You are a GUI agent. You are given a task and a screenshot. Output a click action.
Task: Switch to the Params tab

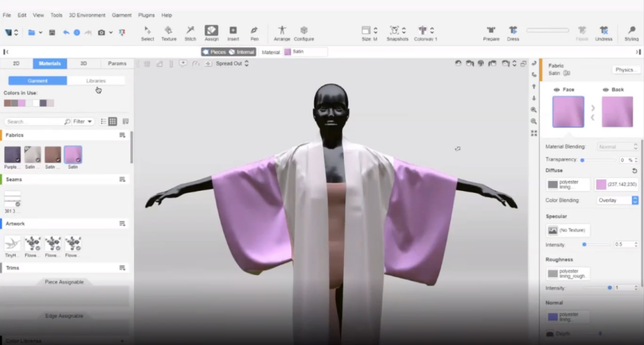117,64
